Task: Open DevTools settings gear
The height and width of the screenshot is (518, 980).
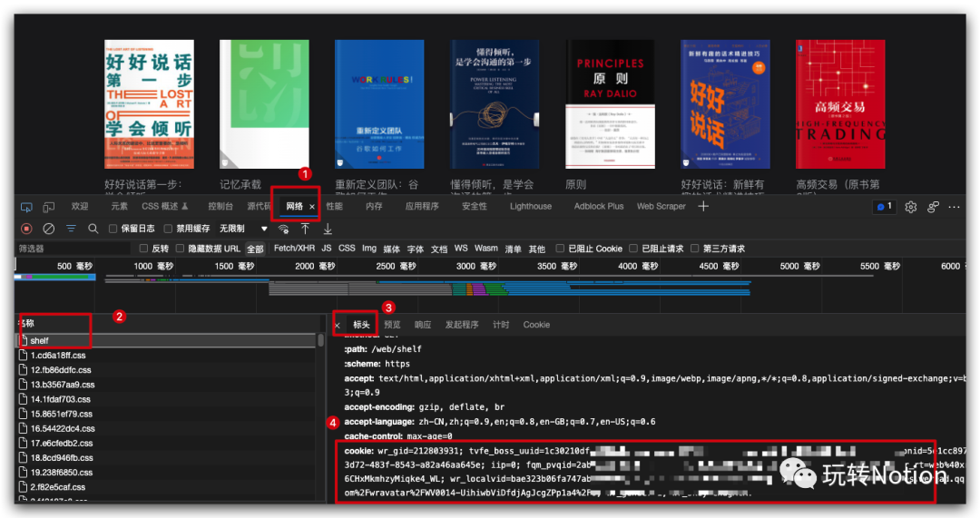Action: click(x=911, y=207)
